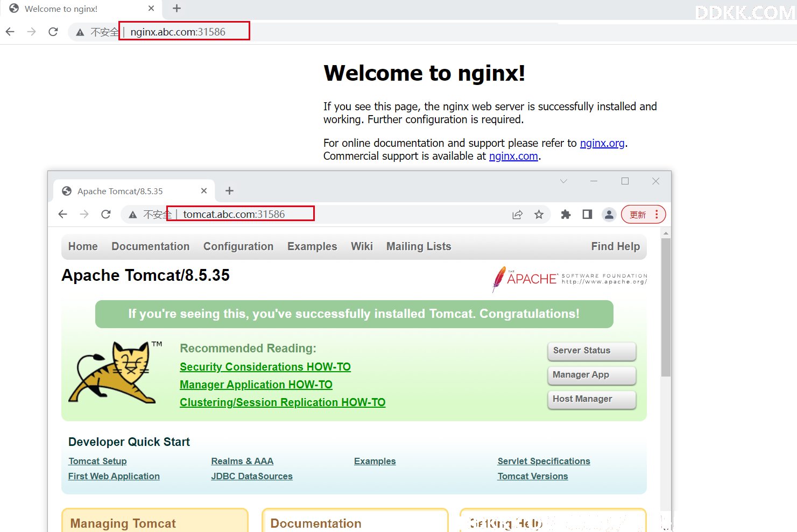
Task: Click the Documentation heading in the bottom box
Action: [316, 523]
